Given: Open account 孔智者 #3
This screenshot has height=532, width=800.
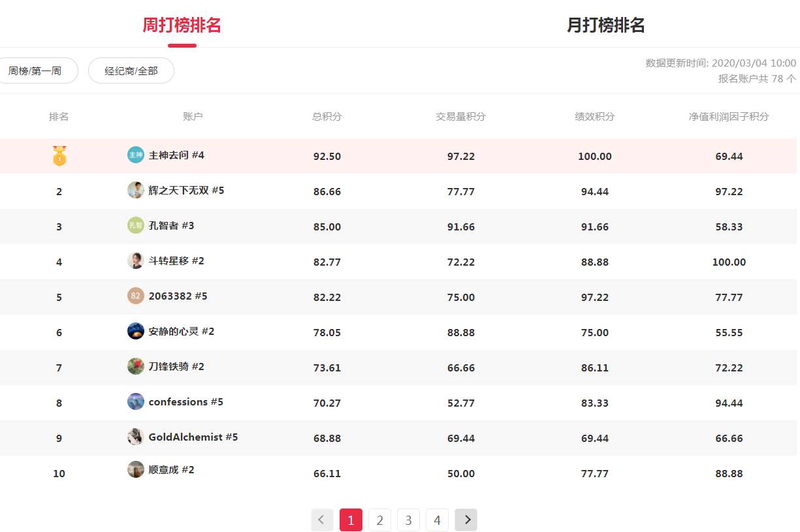Looking at the screenshot, I should point(171,226).
